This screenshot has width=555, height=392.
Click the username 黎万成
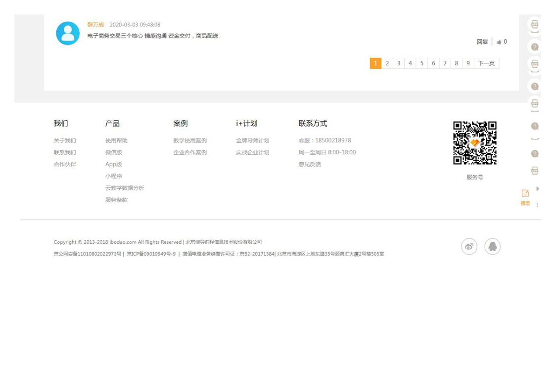95,25
